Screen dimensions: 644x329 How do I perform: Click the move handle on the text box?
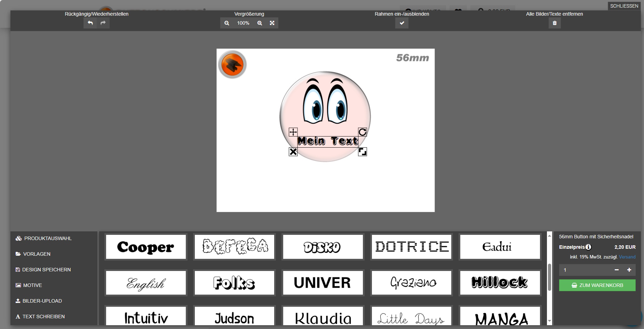click(x=293, y=132)
